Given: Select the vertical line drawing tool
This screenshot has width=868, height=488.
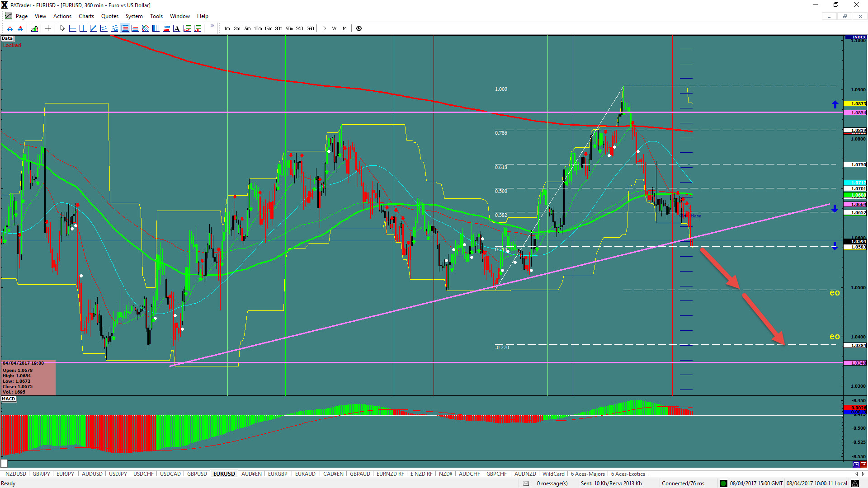Looking at the screenshot, I should [x=83, y=28].
